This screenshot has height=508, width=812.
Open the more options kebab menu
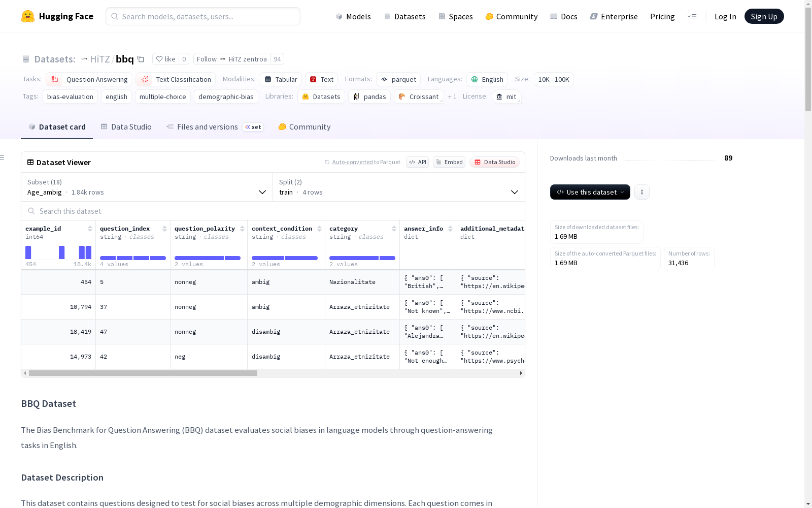click(x=642, y=192)
